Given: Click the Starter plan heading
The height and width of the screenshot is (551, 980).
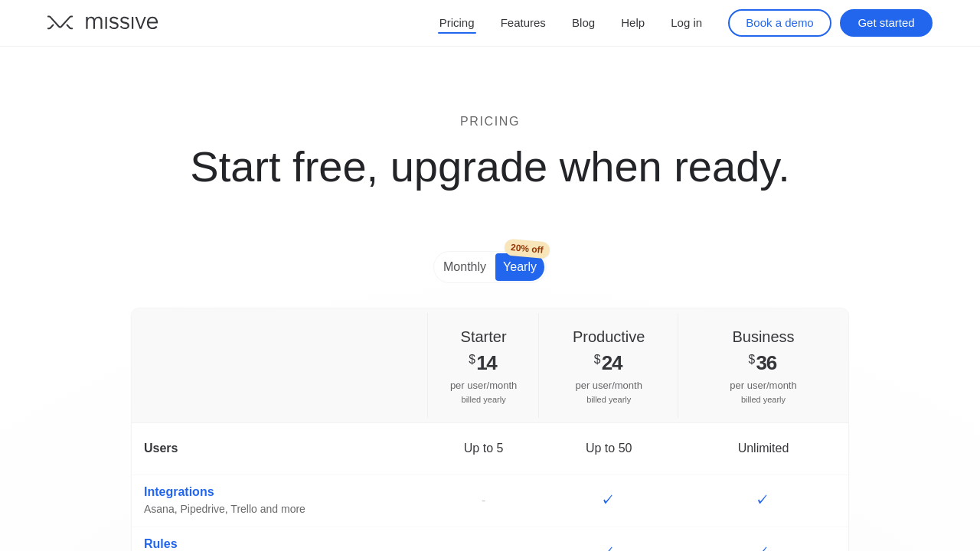Looking at the screenshot, I should [483, 337].
